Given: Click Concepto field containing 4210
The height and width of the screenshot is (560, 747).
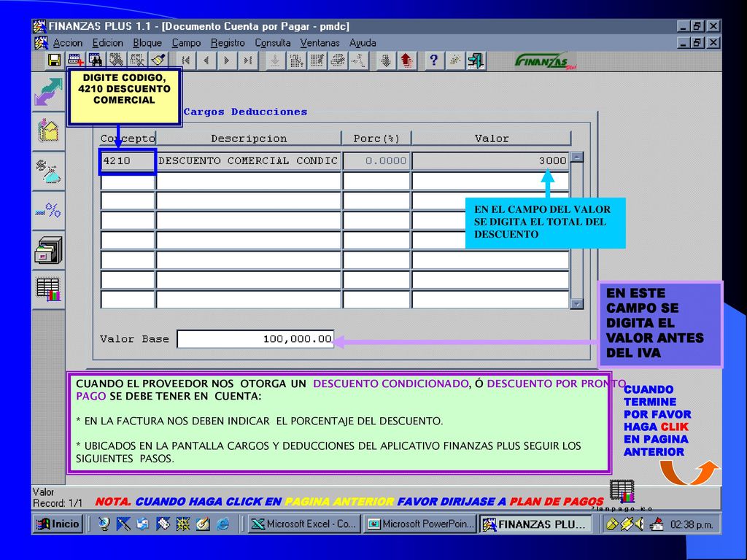Looking at the screenshot, I should tap(128, 161).
